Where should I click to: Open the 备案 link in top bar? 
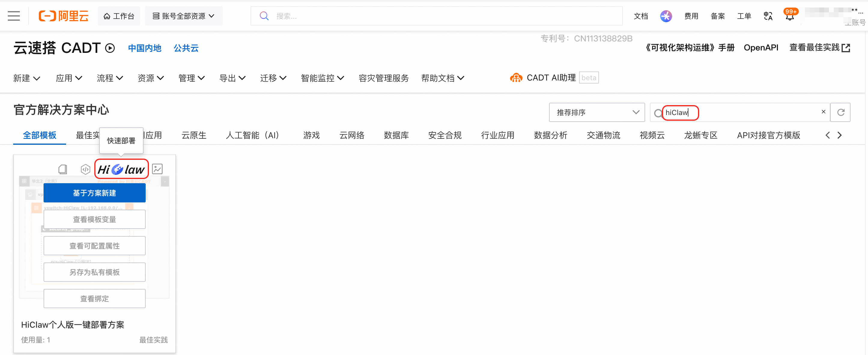tap(718, 16)
